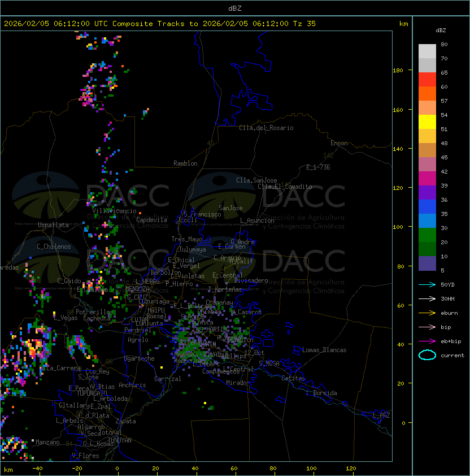Screen dimensions: 470x476
Task: Click the La_Carrera label on map
Action: [63, 368]
